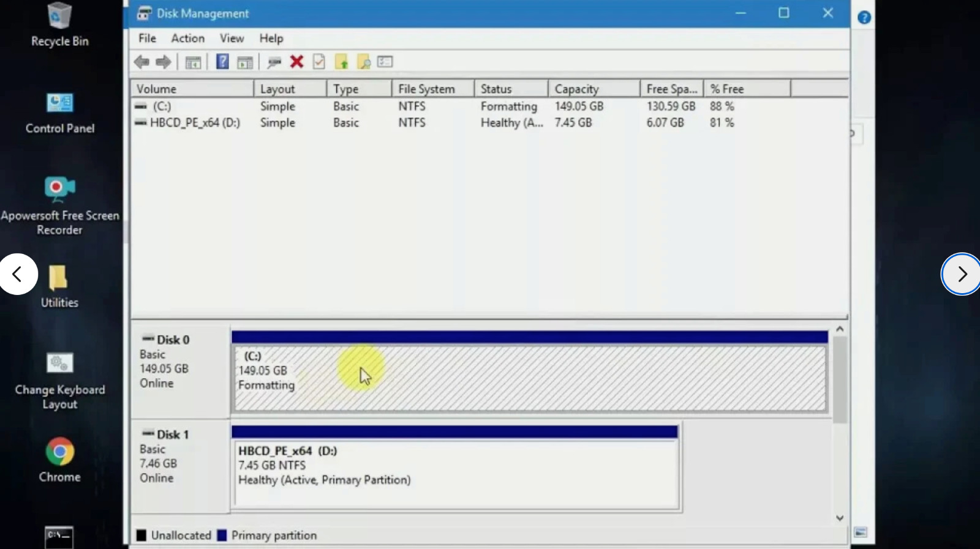Click the 6.07 GB free space cell
The height and width of the screenshot is (549, 980).
(x=665, y=122)
